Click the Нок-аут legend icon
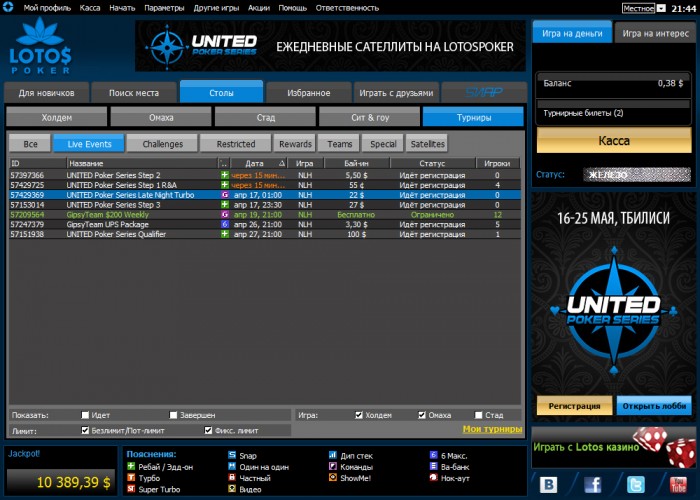Viewport: 700px width, 500px height. 433,478
